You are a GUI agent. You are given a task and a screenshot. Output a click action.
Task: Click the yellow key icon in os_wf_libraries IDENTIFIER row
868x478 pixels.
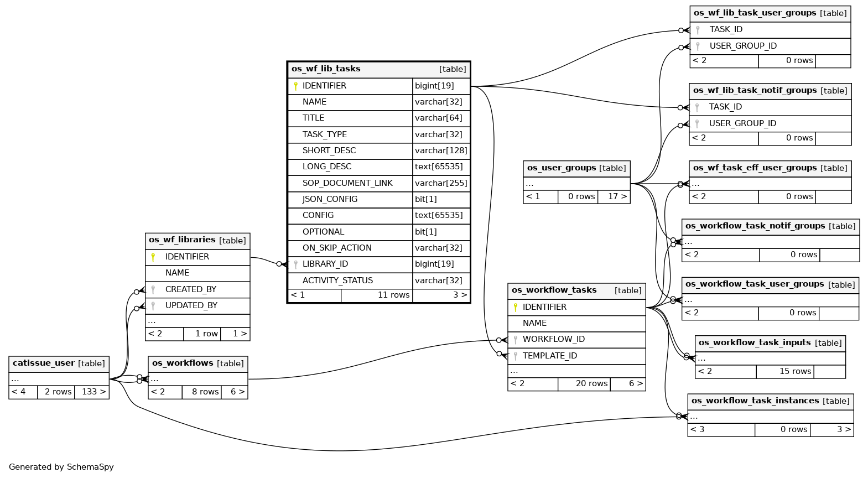pyautogui.click(x=153, y=257)
